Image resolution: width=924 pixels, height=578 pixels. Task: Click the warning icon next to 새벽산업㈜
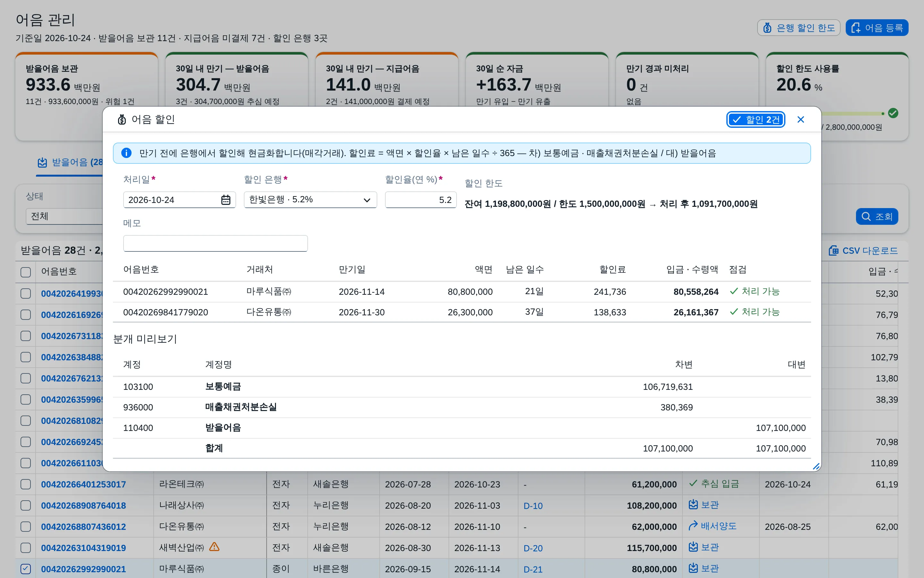tap(214, 547)
